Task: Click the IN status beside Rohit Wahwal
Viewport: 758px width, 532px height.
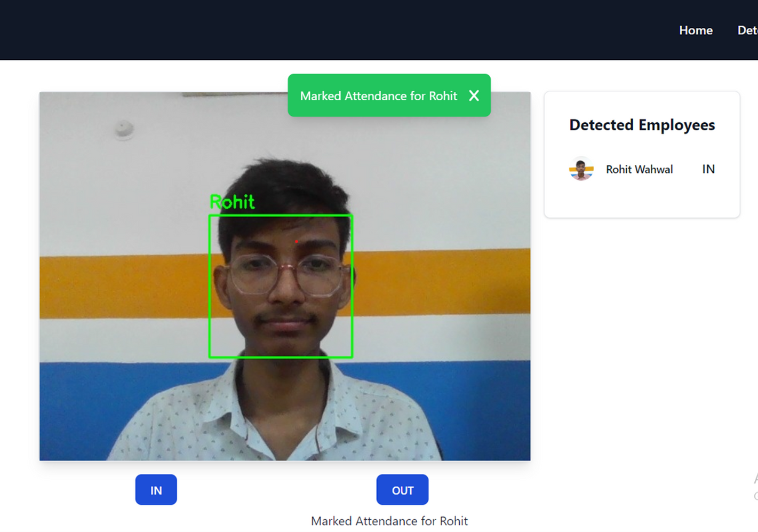Action: [x=708, y=169]
